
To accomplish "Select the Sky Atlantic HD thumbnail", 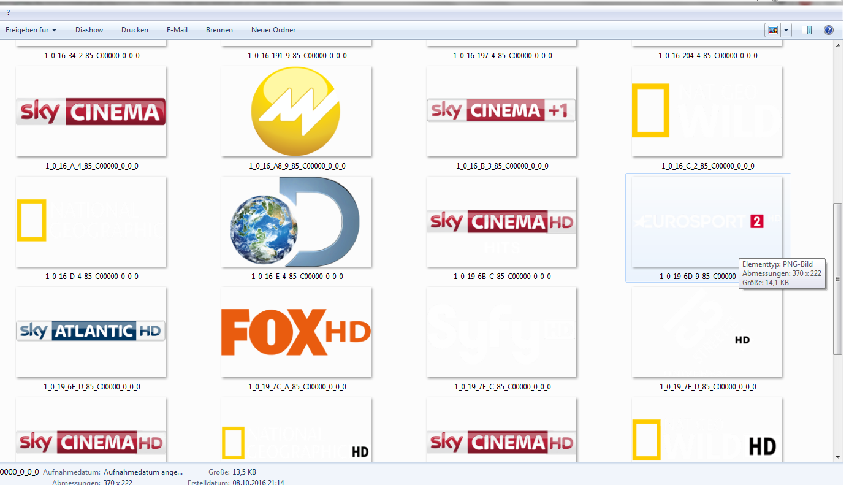I will point(91,332).
